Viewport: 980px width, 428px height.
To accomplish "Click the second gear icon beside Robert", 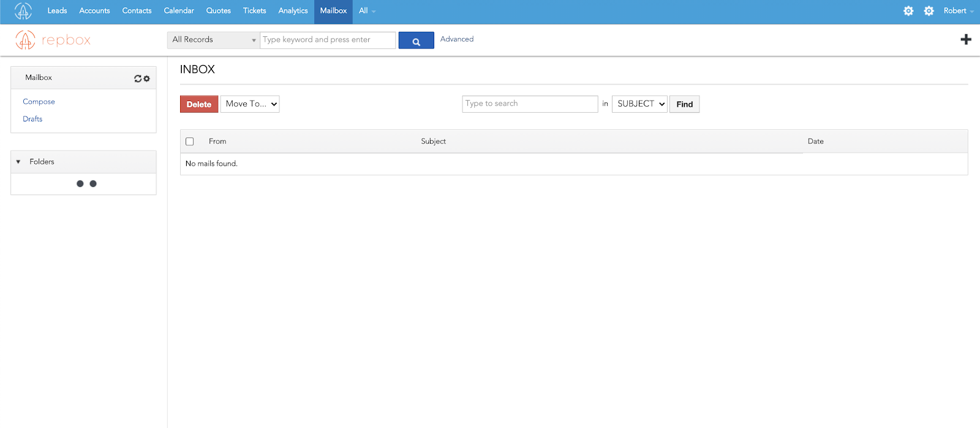I will 929,11.
